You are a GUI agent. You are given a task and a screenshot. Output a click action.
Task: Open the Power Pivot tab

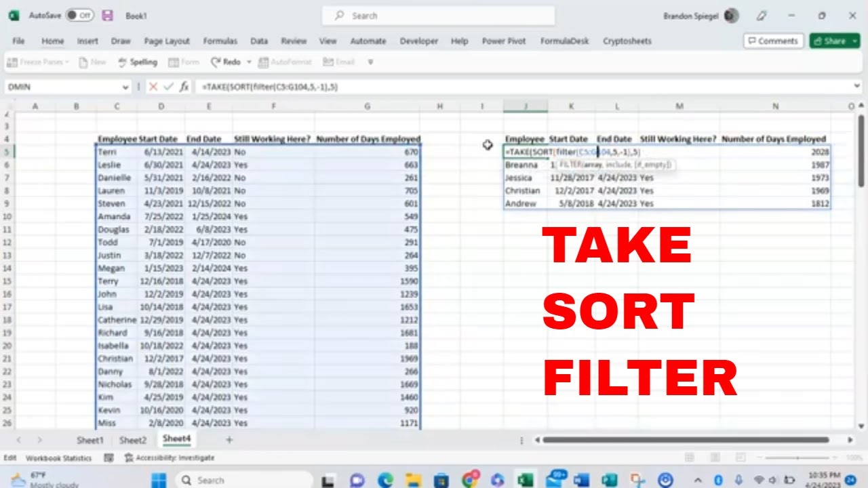(504, 41)
